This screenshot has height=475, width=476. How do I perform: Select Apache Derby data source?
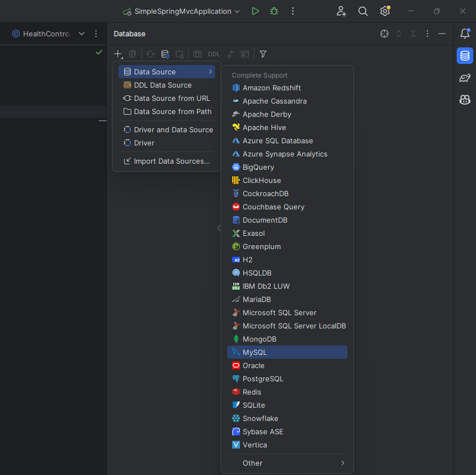coord(287,114)
